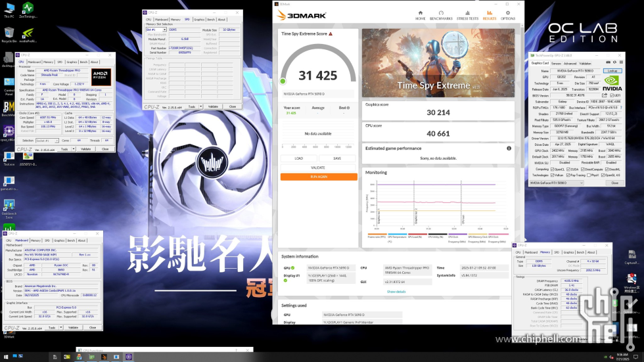Open Tools dropdown arrow in CPU-Z SPD window
This screenshot has width=644, height=362.
(201, 106)
